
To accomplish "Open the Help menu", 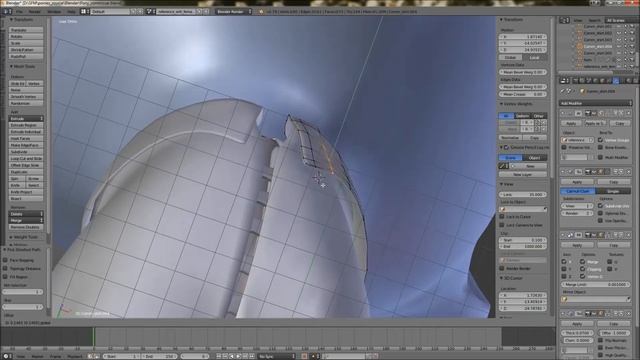I will click(x=71, y=11).
